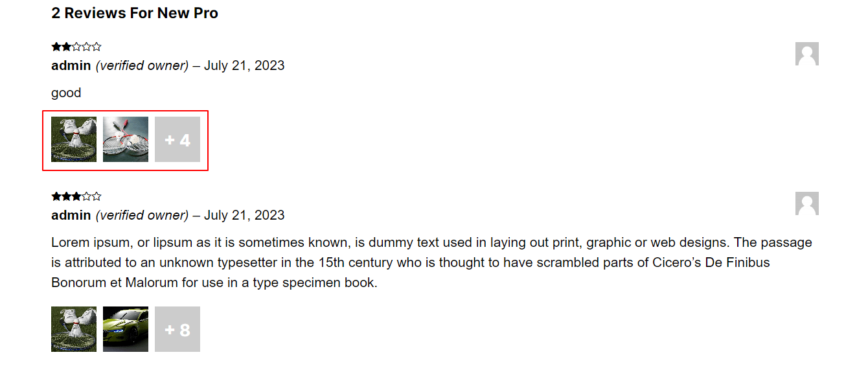Image resolution: width=868 pixels, height=381 pixels.
Task: Click the Lorem ipsum review paragraph
Action: point(431,262)
